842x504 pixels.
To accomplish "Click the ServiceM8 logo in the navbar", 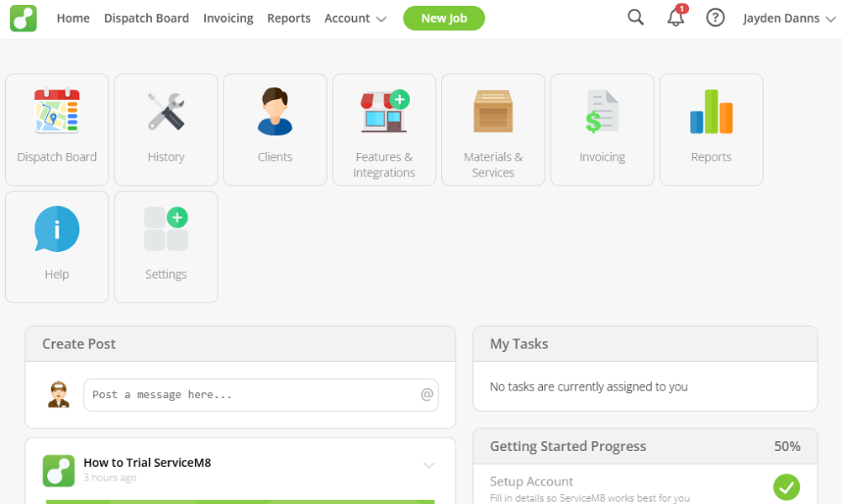I will point(23,18).
